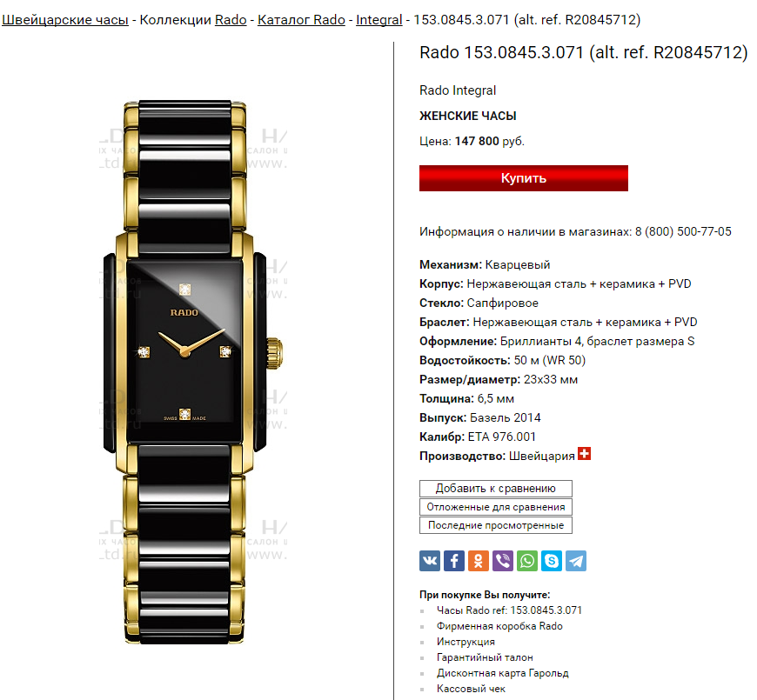Enlarge the Rado watch product image
The height and width of the screenshot is (700, 757).
point(192,371)
